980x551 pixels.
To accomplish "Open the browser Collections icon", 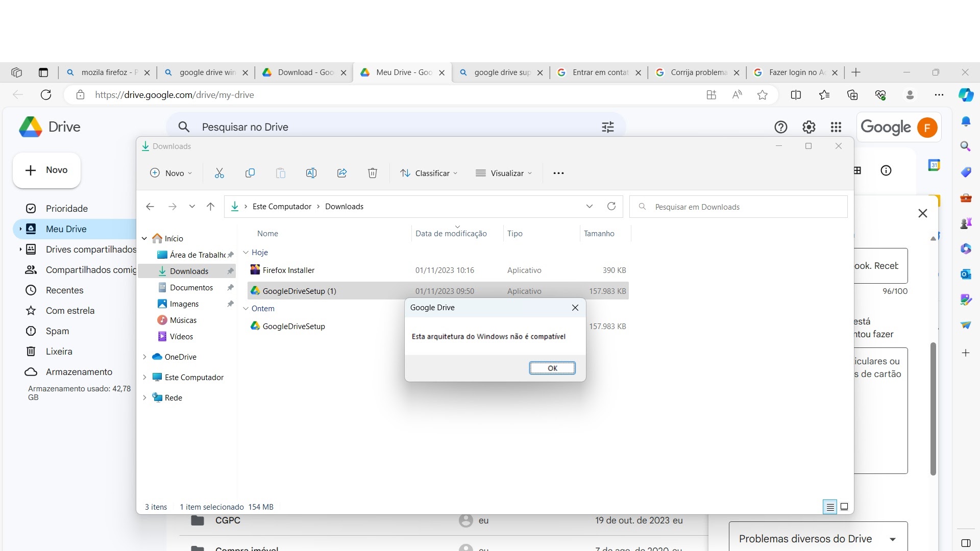I will coord(852,95).
